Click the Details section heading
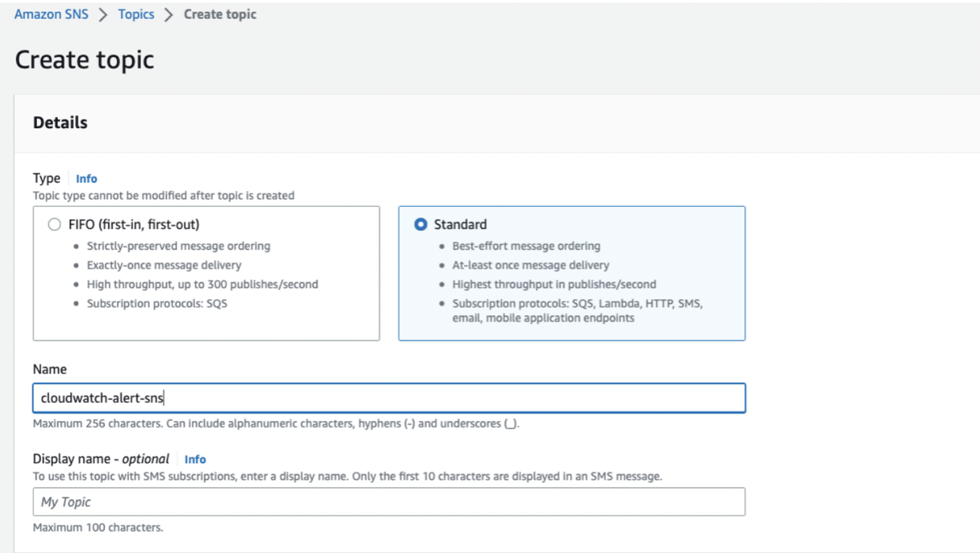Viewport: 980px width, 553px height. click(x=60, y=122)
